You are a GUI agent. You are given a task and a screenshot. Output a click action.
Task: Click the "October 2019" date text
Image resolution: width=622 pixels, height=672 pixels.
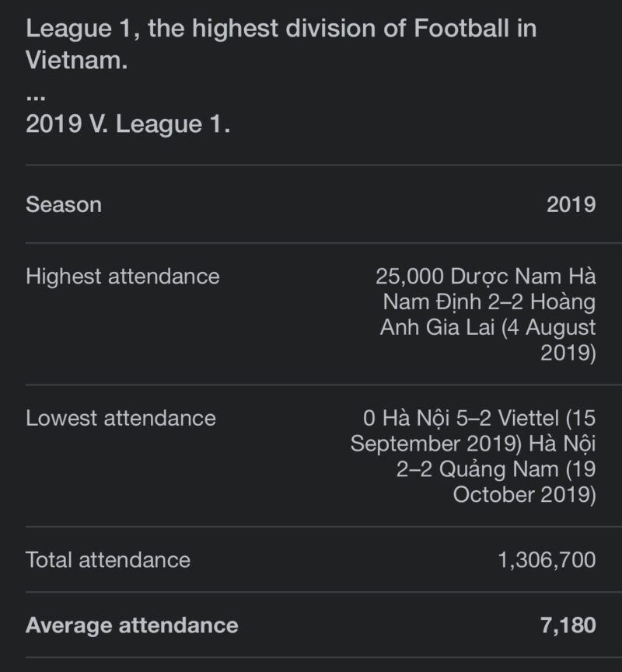tap(524, 495)
